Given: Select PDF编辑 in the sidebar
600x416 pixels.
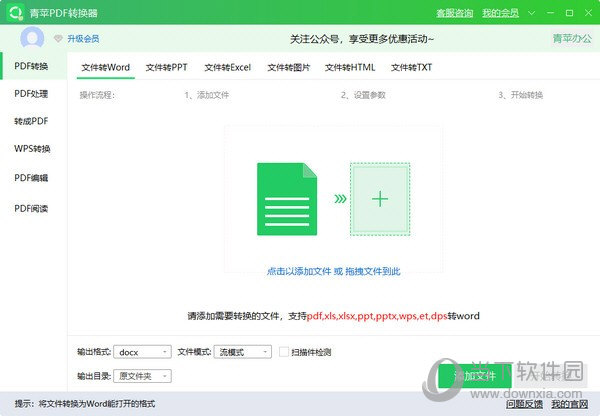Looking at the screenshot, I should [31, 178].
